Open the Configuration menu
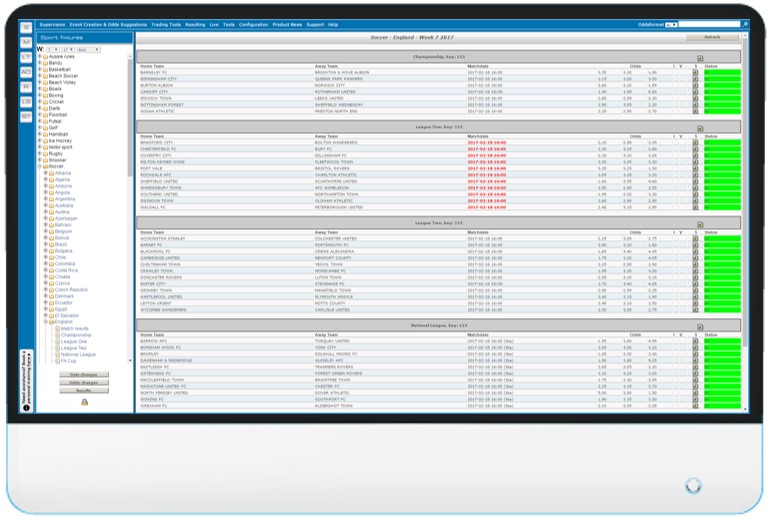Screen dimensions: 768x519 coord(253,23)
